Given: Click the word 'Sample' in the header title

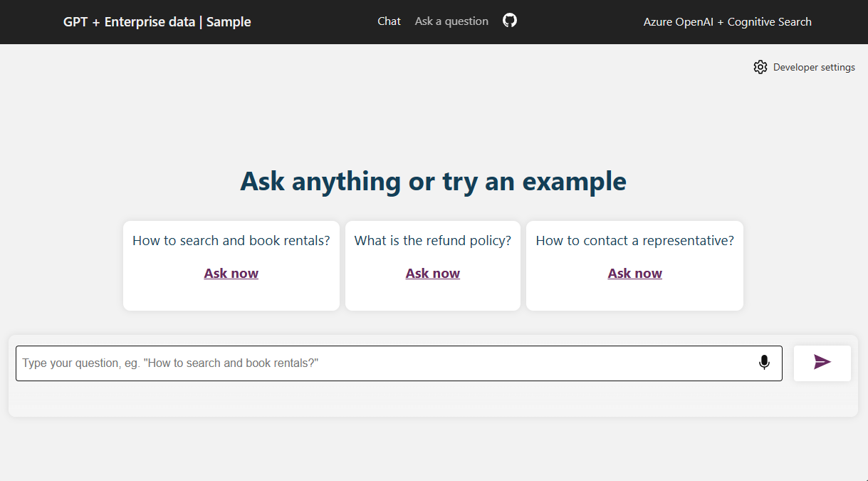Looking at the screenshot, I should coord(229,22).
